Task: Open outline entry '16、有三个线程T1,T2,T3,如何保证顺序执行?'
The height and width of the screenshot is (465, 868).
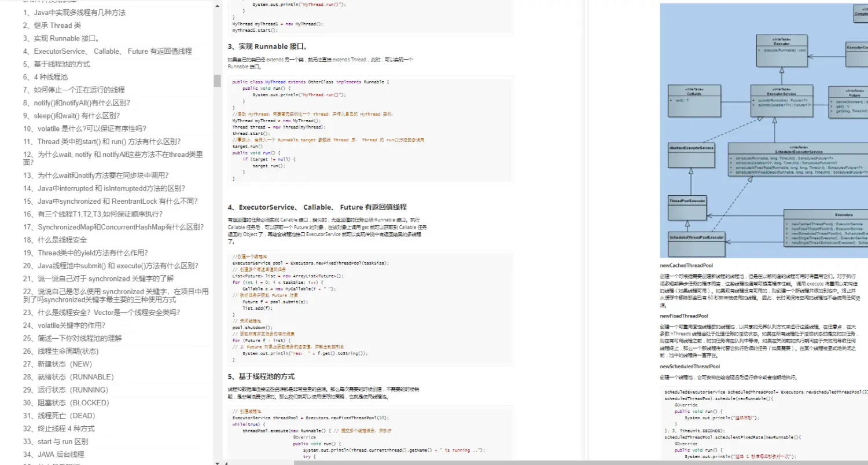Action: coord(94,214)
